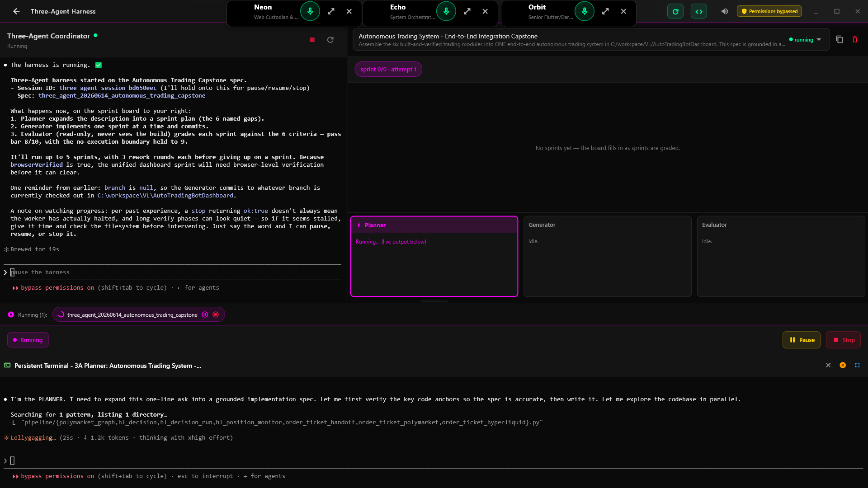Stop the running task in the chip
This screenshot has height=488, width=868.
click(x=216, y=315)
